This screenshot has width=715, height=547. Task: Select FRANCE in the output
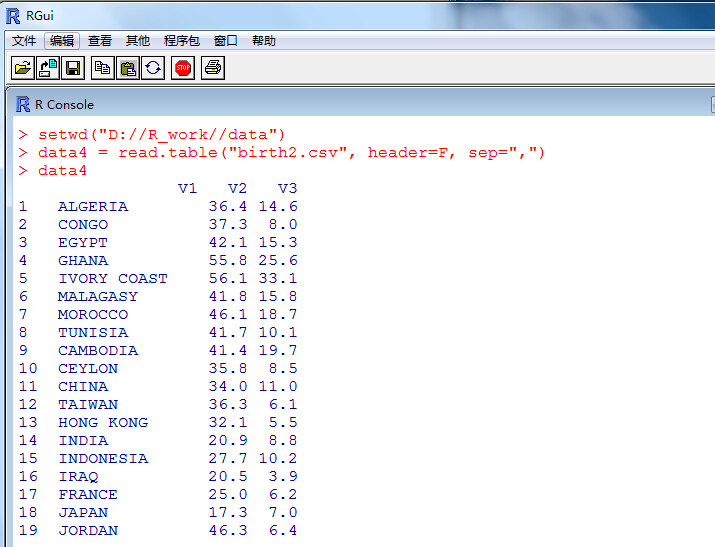(88, 495)
